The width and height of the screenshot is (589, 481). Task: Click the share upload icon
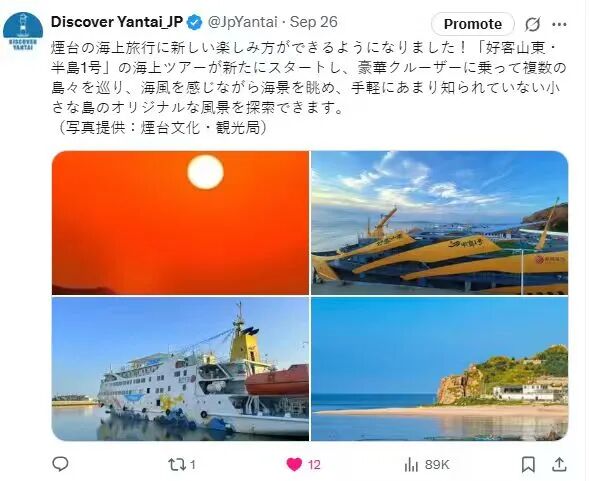coord(559,464)
